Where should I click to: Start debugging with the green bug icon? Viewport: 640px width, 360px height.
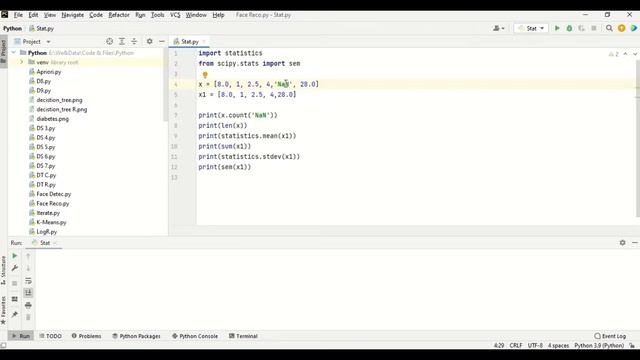click(569, 28)
